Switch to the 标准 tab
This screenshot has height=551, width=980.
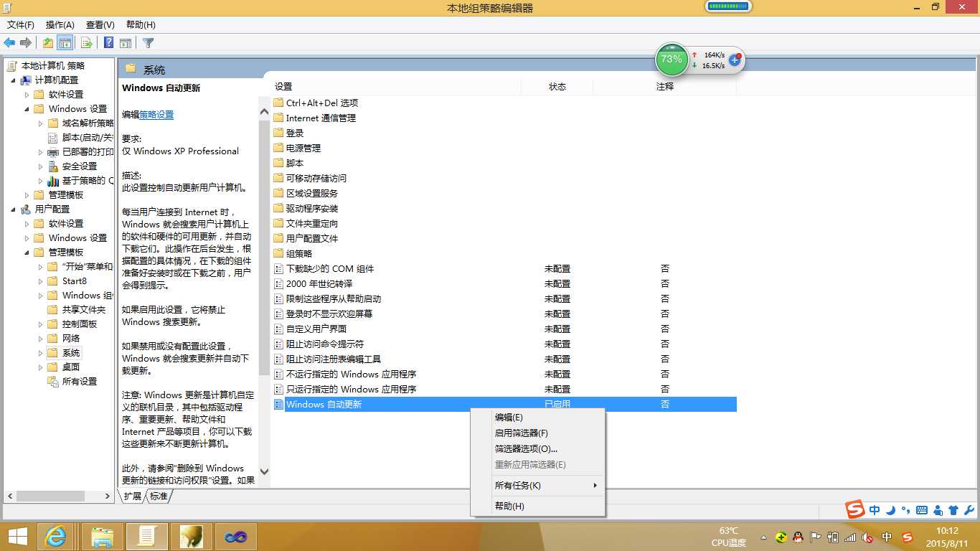point(159,496)
